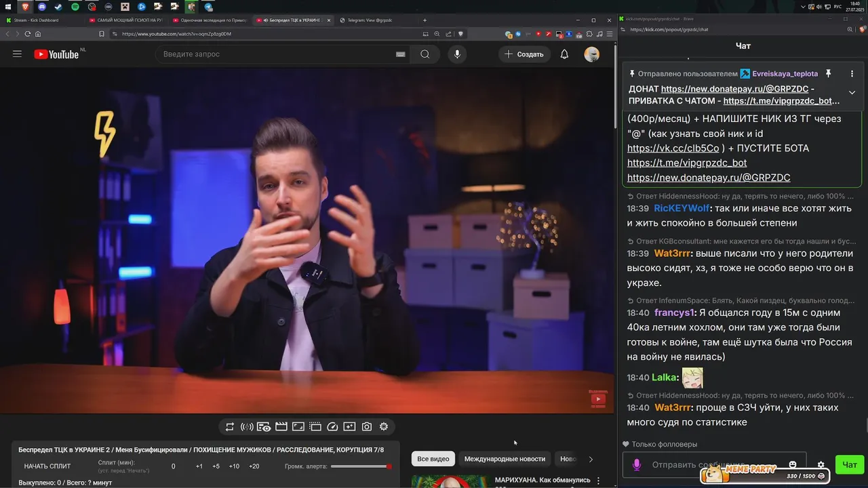
Task: Start voice search with the microphone
Action: click(x=457, y=54)
